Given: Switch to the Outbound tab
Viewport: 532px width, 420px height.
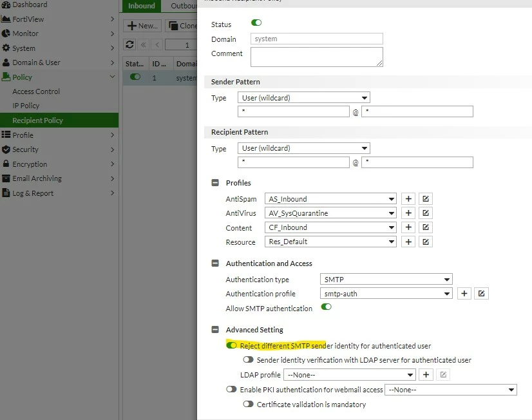Looking at the screenshot, I should pyautogui.click(x=180, y=6).
